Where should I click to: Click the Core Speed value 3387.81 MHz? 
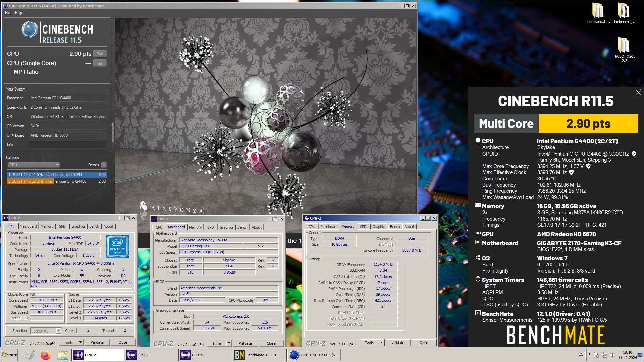click(47, 300)
